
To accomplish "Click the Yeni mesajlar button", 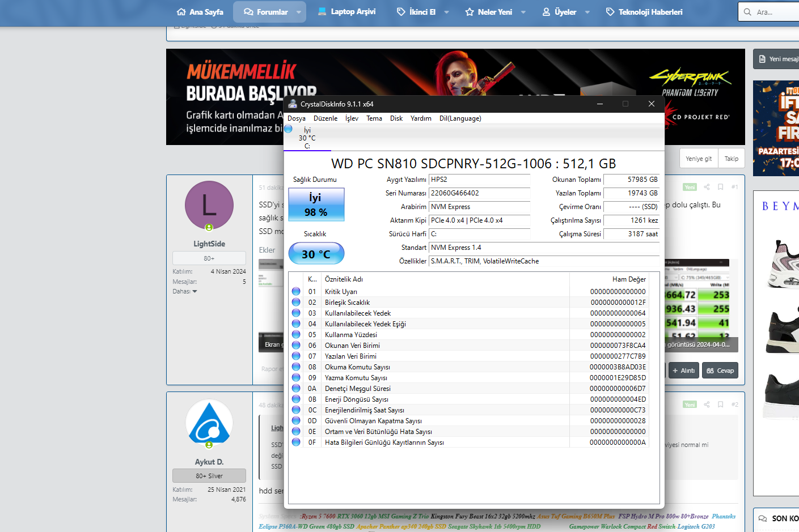I will pyautogui.click(x=777, y=59).
